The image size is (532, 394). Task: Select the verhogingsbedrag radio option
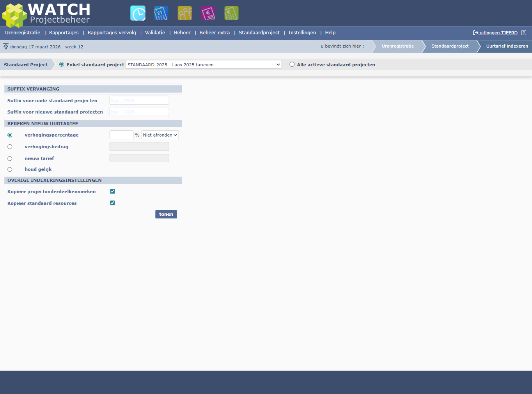click(10, 147)
